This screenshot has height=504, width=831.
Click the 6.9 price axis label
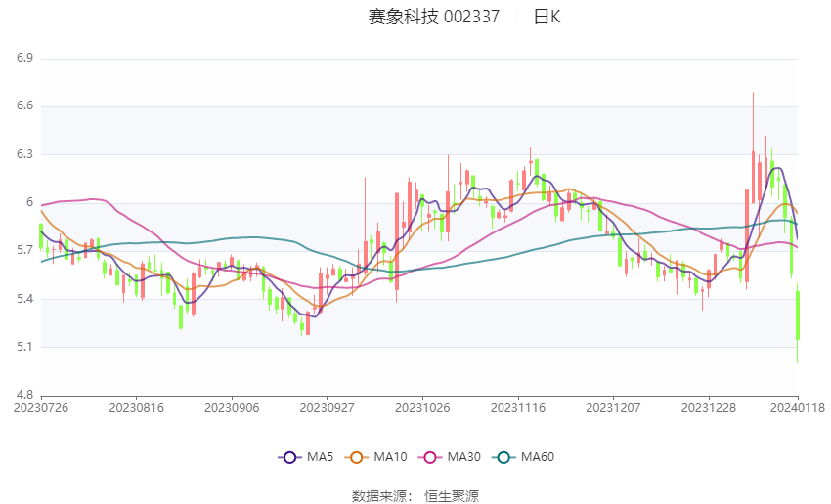click(x=24, y=59)
